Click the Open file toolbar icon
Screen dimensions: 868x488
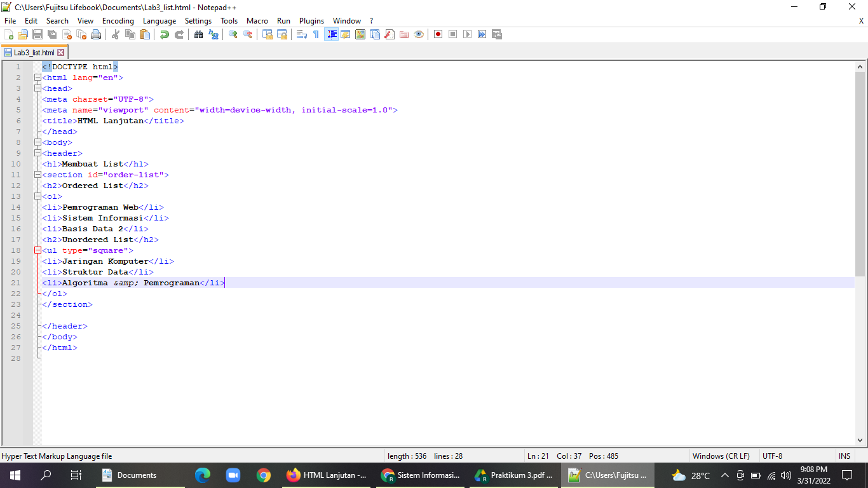pos(23,34)
